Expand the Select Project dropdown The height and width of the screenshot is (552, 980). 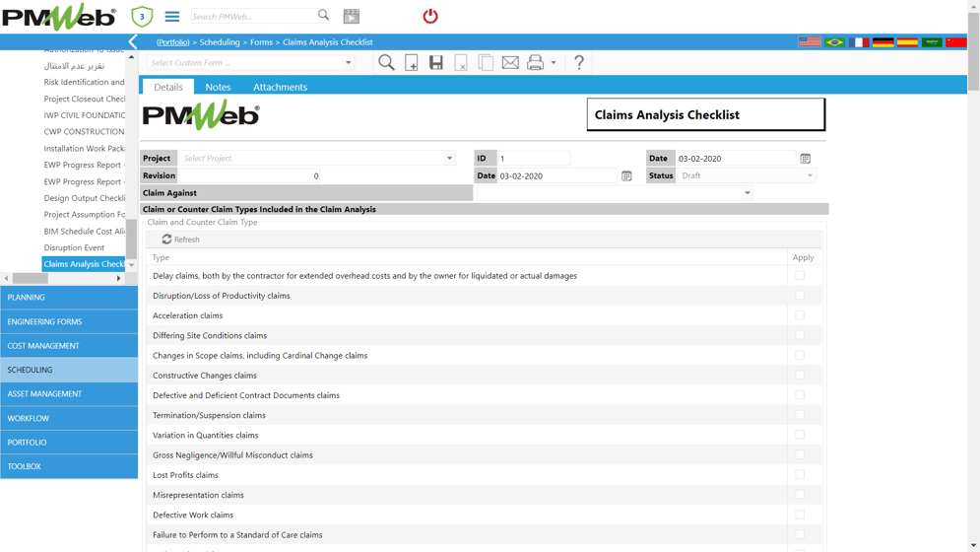(449, 159)
